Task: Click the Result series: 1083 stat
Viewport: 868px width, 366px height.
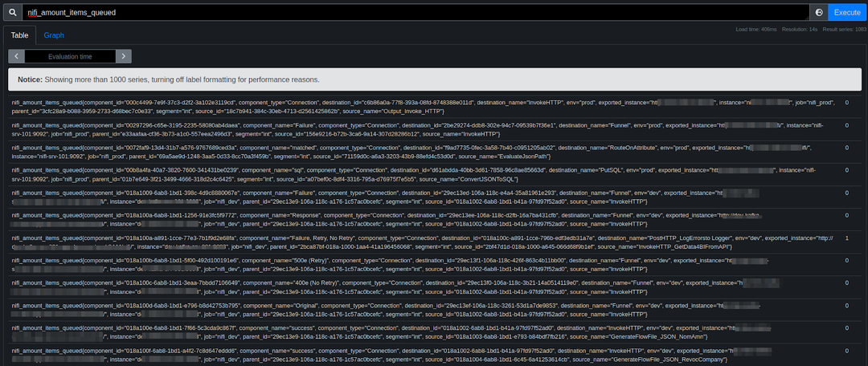Action: click(x=844, y=30)
